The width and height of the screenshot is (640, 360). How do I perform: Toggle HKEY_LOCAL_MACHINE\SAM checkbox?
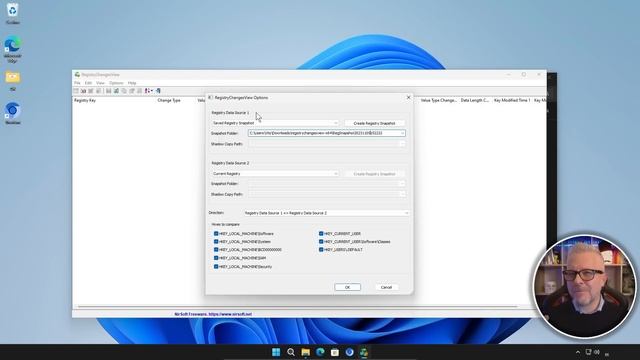click(216, 258)
